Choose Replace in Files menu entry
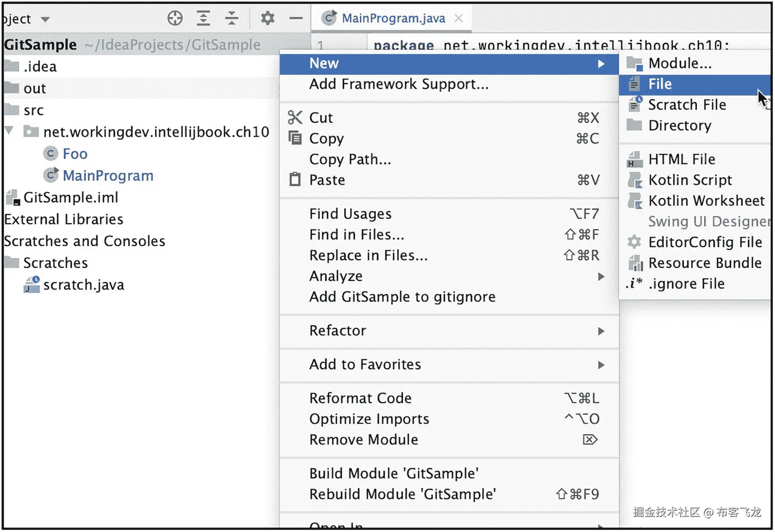Viewport: 775px width, 532px height. tap(449, 255)
